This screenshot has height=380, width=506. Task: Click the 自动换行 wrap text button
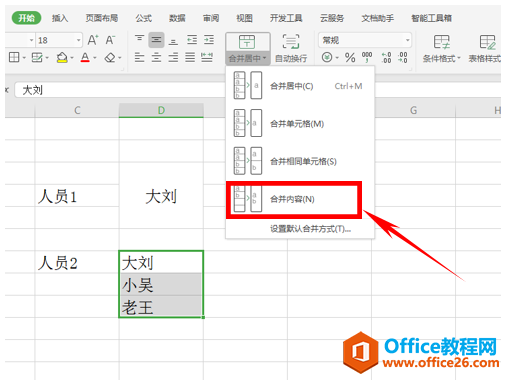tap(291, 49)
